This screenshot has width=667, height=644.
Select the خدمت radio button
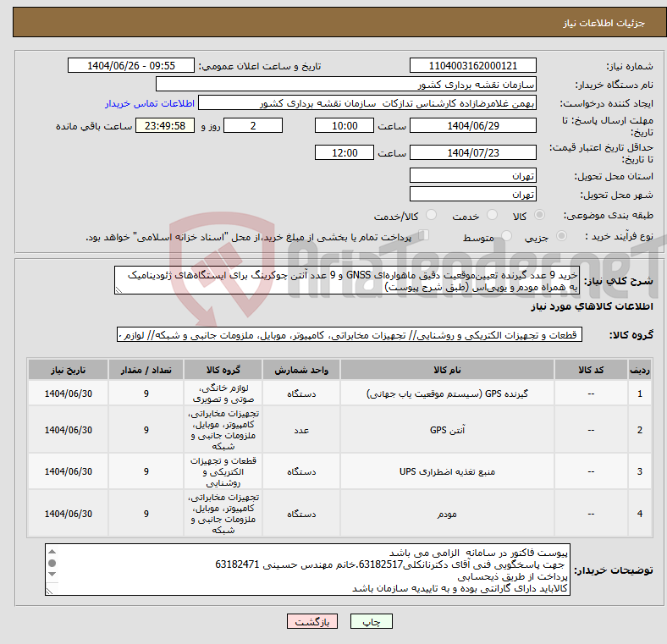click(x=492, y=215)
